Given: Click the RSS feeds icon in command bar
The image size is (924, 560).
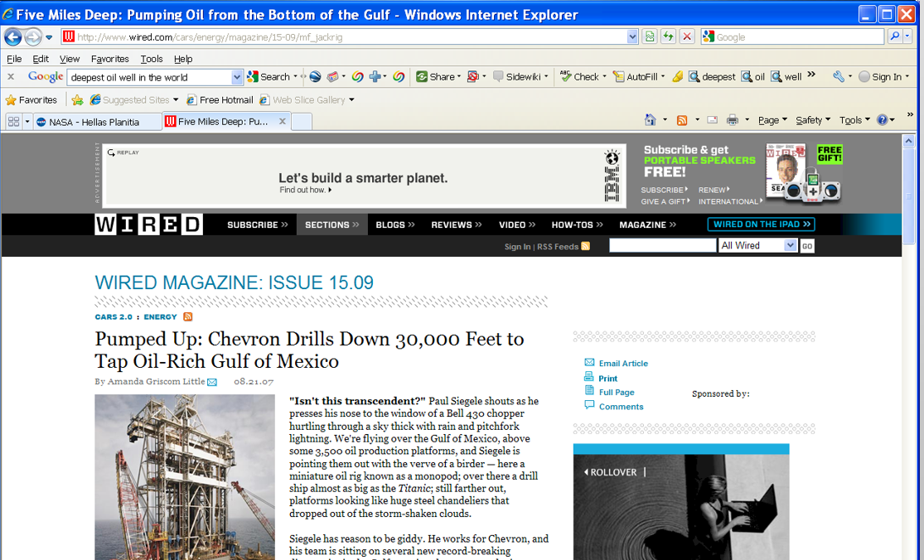Looking at the screenshot, I should 682,120.
